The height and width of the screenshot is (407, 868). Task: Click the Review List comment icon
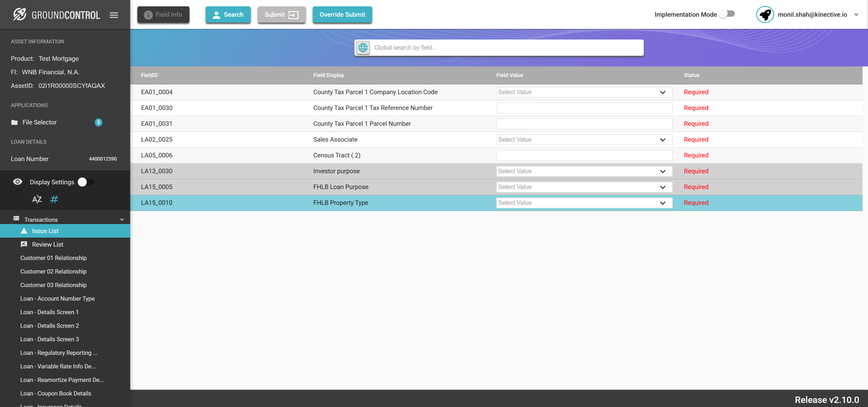point(24,244)
